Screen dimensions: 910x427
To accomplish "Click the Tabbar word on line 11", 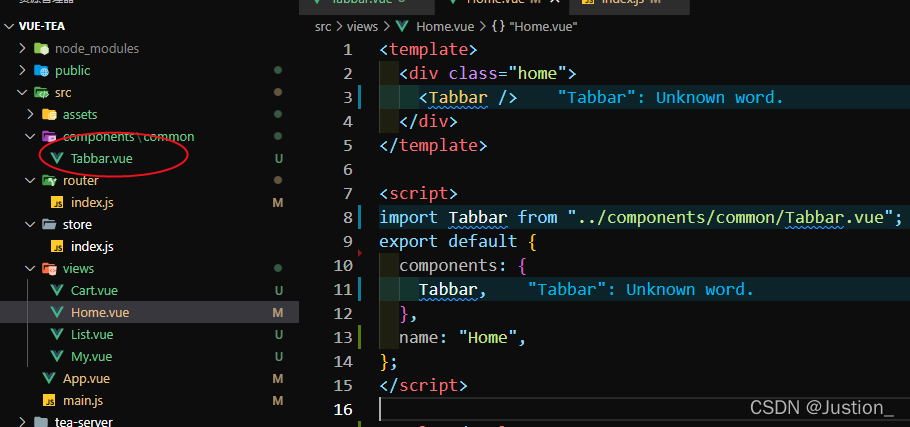I will pos(448,290).
